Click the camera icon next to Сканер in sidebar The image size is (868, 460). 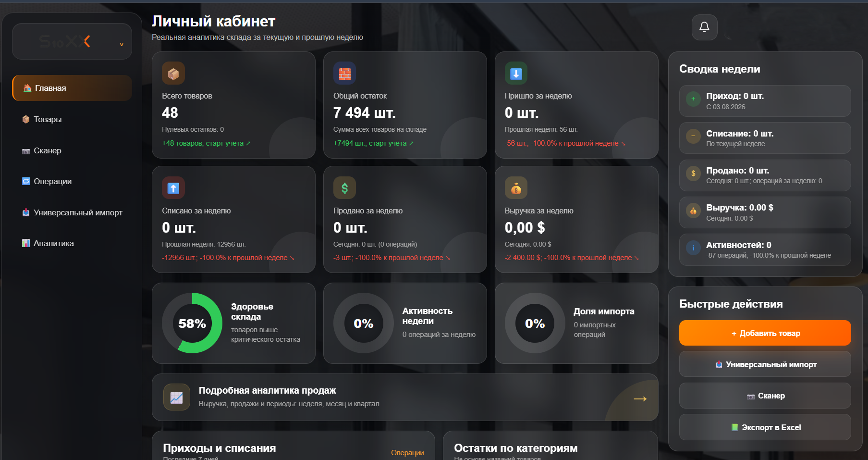click(x=26, y=151)
